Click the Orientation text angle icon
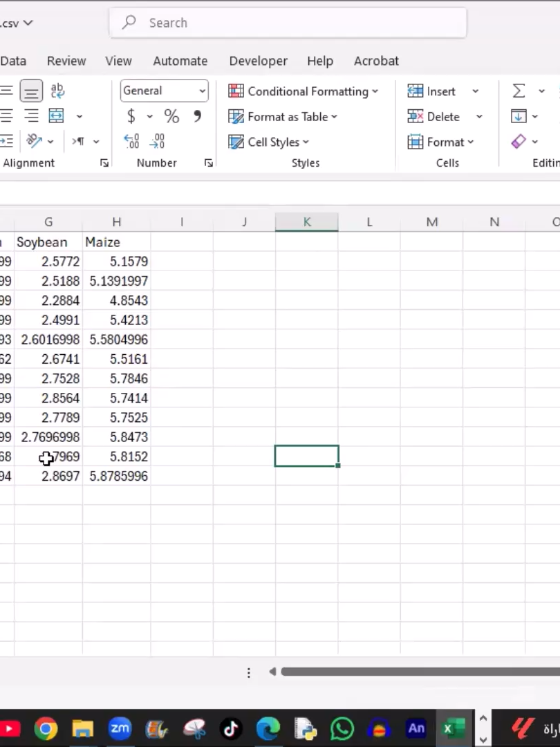This screenshot has width=560, height=747. (x=34, y=141)
